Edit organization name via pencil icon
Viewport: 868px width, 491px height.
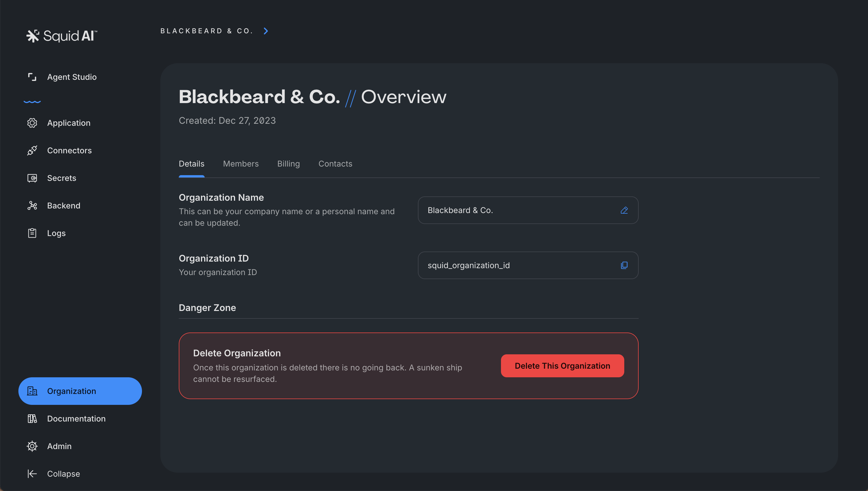pyautogui.click(x=624, y=210)
